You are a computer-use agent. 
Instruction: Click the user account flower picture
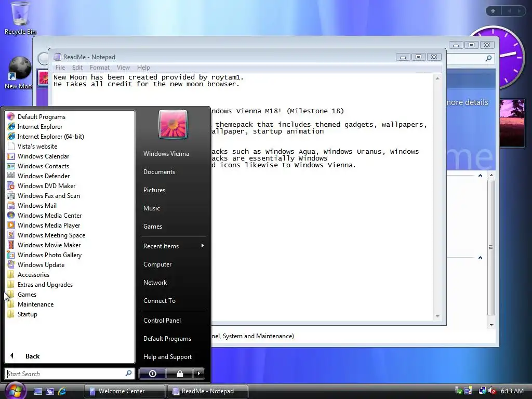tap(173, 124)
